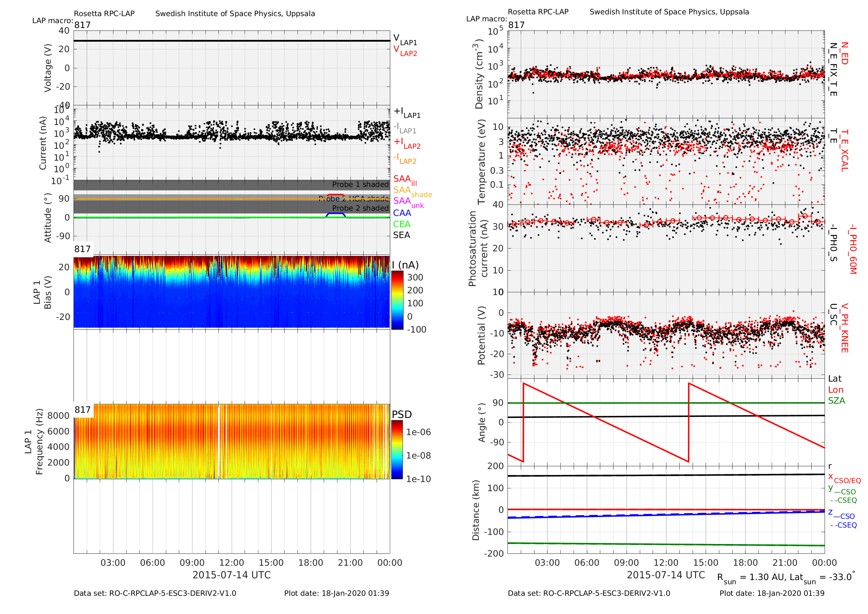Click the black U_SC legend label
Viewport: 868px width, 614px height.
(833, 315)
